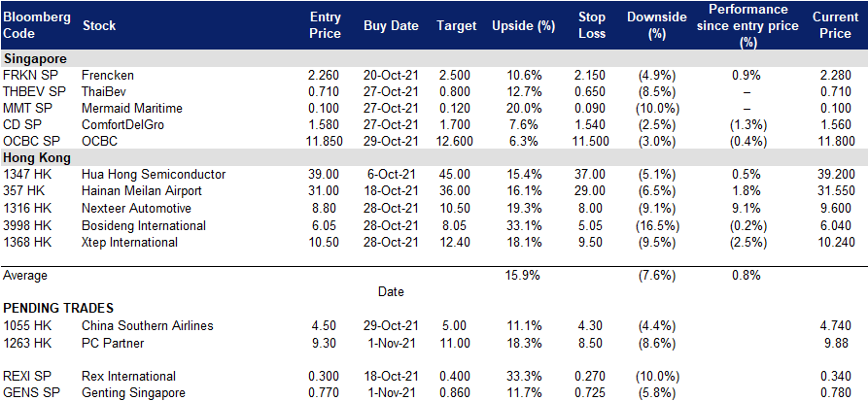Select the Performance since entry price header
The height and width of the screenshot is (401, 868).
point(747,26)
